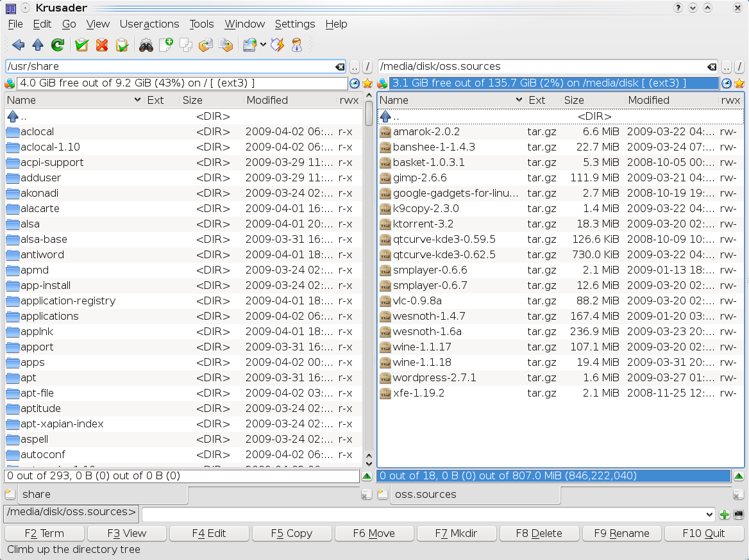Screen dimensions: 749x560
Task: Unselect all using the red X icon
Action: [102, 45]
